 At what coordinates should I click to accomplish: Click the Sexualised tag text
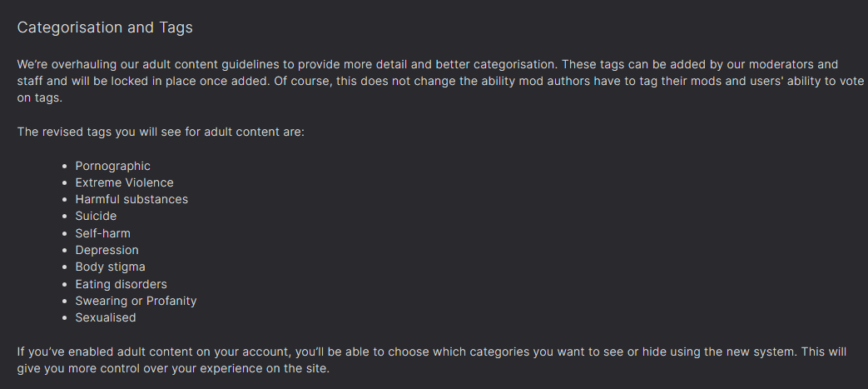pyautogui.click(x=106, y=317)
